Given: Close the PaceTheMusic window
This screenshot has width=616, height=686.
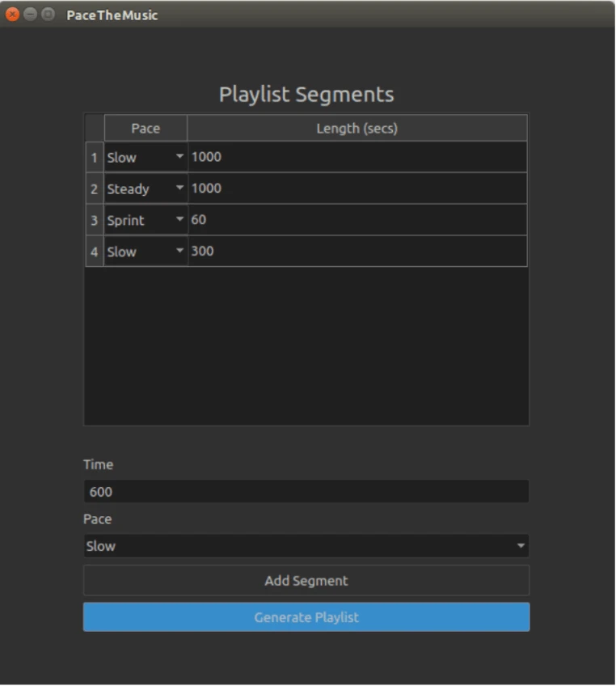Looking at the screenshot, I should [13, 15].
